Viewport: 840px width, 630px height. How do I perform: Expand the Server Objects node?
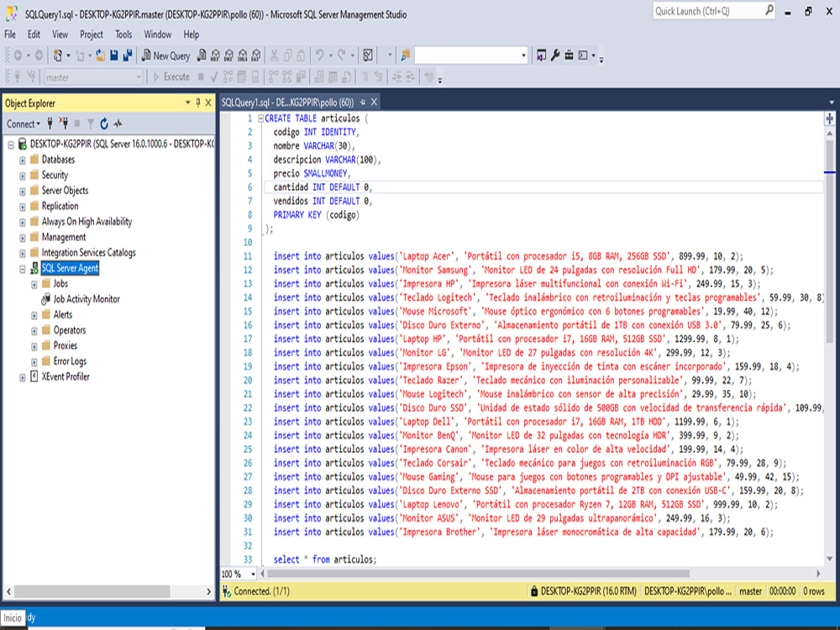pyautogui.click(x=23, y=192)
